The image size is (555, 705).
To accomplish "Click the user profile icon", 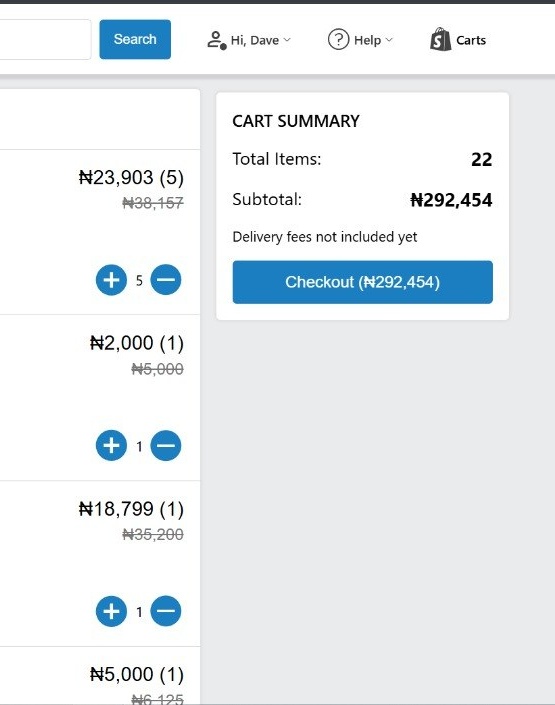I will tap(216, 40).
